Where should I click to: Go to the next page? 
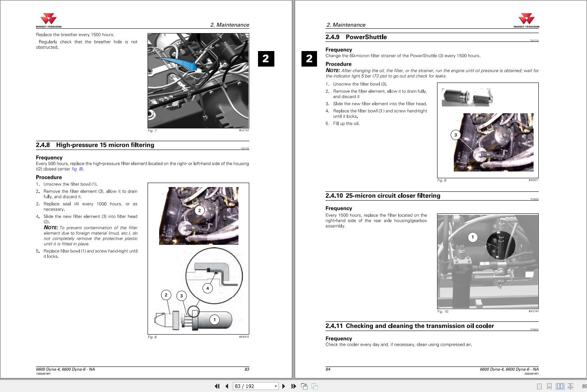pyautogui.click(x=284, y=386)
